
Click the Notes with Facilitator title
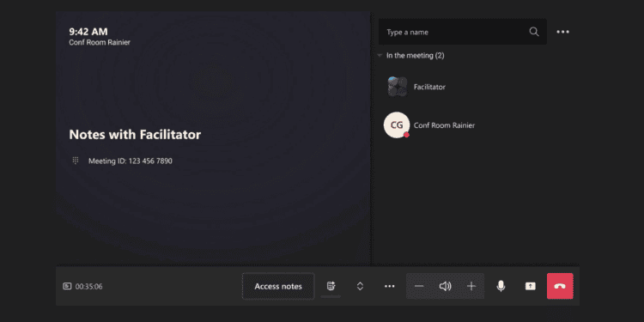click(135, 134)
